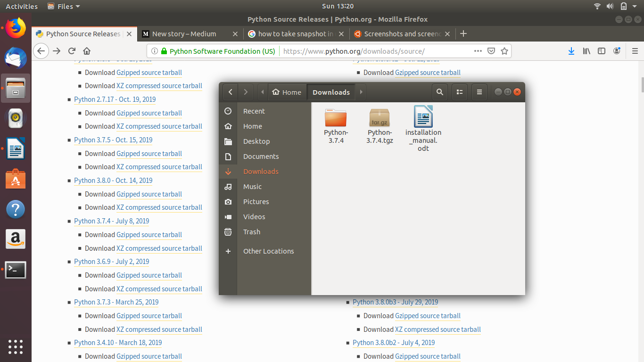Screen dimensions: 644x362
Task: Click Activities in the top bar
Action: (22, 6)
